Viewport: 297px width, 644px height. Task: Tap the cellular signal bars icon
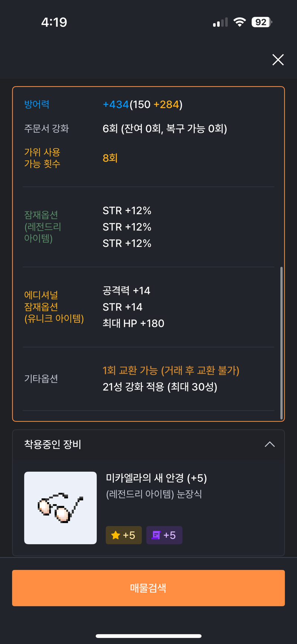coord(220,22)
